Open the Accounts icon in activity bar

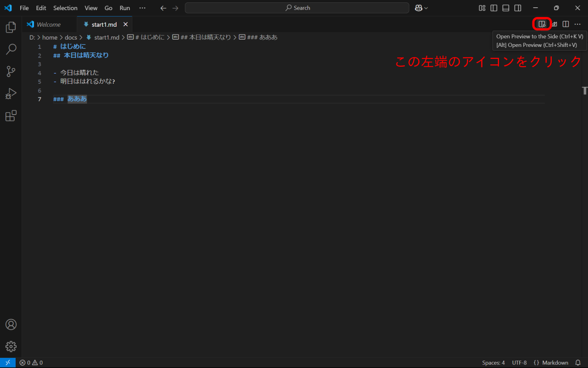(11, 324)
